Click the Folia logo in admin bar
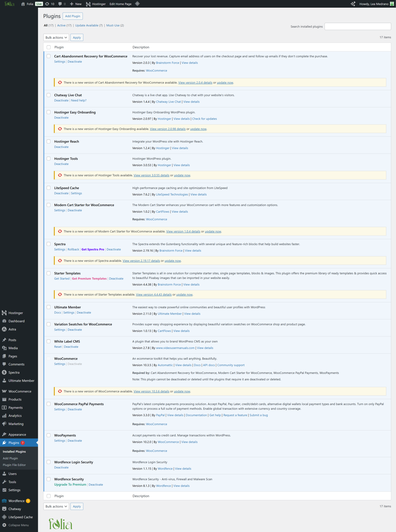 pyautogui.click(x=9, y=4)
